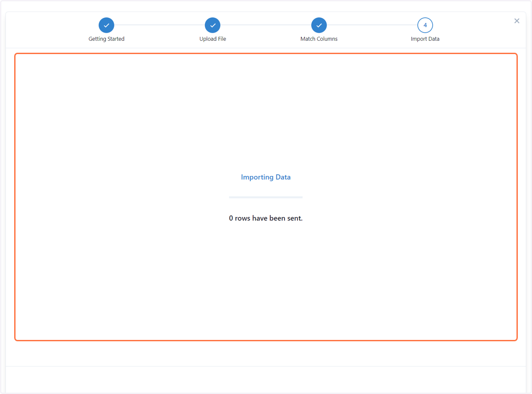Image resolution: width=532 pixels, height=394 pixels.
Task: Click the Match Columns step label
Action: pos(319,39)
